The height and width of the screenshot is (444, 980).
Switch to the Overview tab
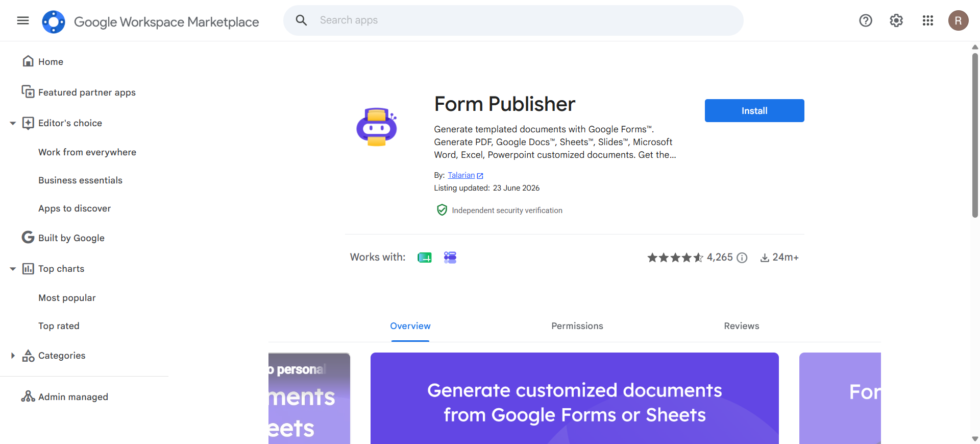(410, 326)
